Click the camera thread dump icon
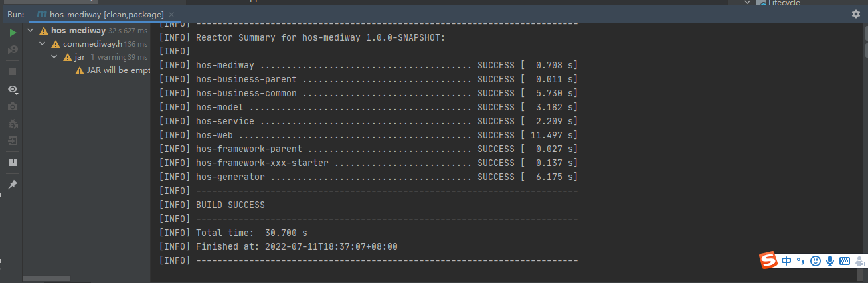This screenshot has width=868, height=283. coord(13,106)
